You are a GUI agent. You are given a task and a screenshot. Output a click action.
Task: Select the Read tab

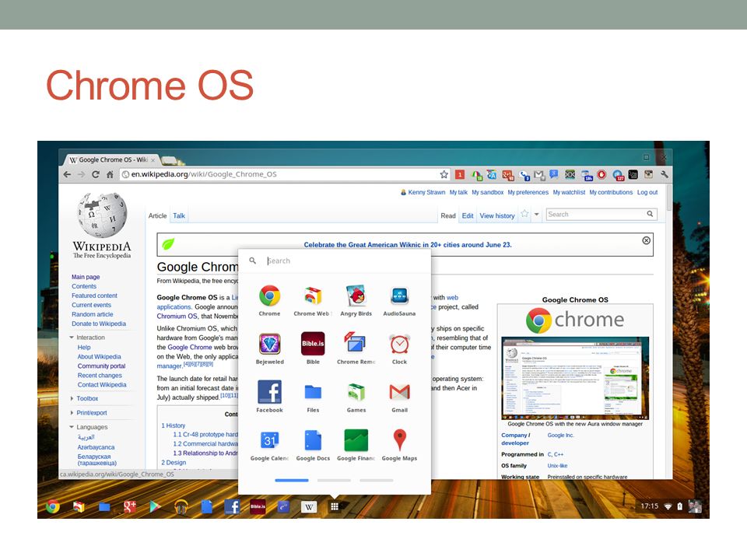[448, 215]
